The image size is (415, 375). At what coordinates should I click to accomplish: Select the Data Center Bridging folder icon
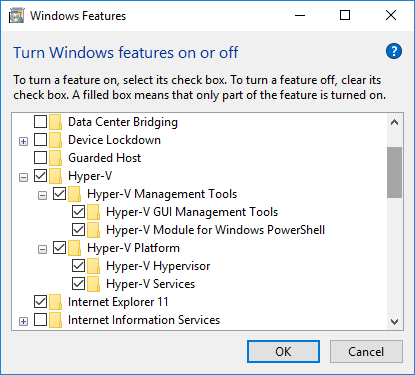tap(55, 122)
